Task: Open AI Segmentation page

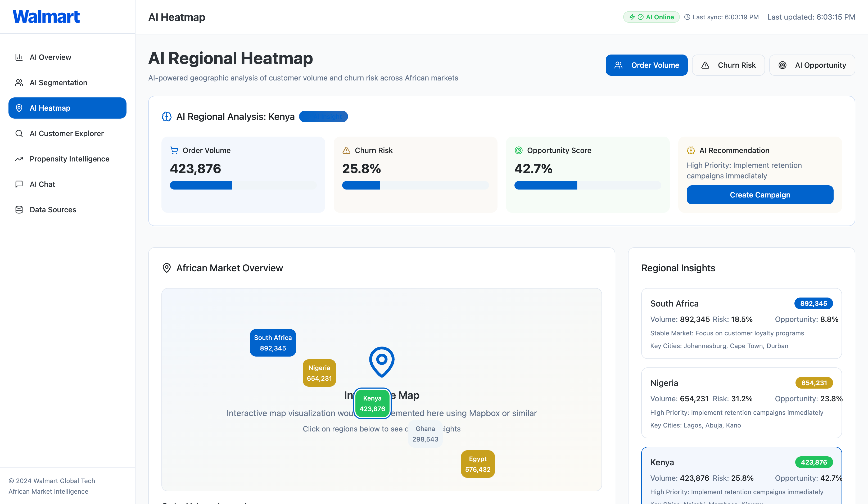Action: pos(67,83)
